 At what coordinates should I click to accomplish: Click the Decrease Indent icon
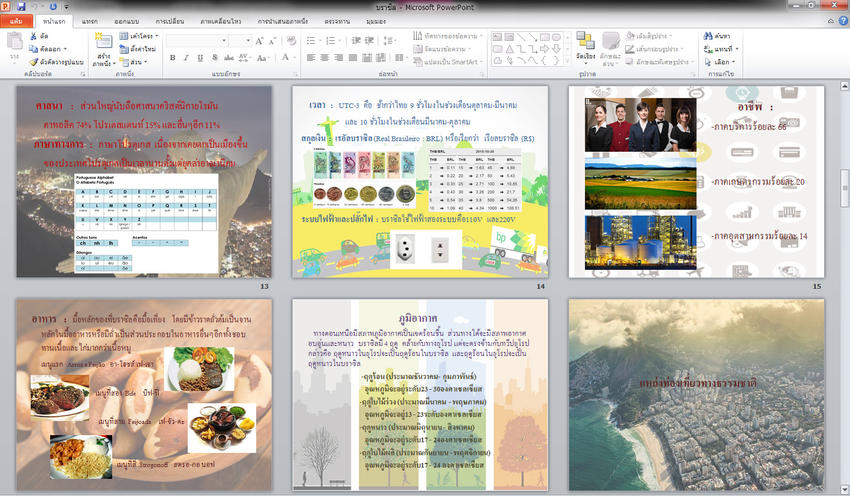(x=356, y=41)
